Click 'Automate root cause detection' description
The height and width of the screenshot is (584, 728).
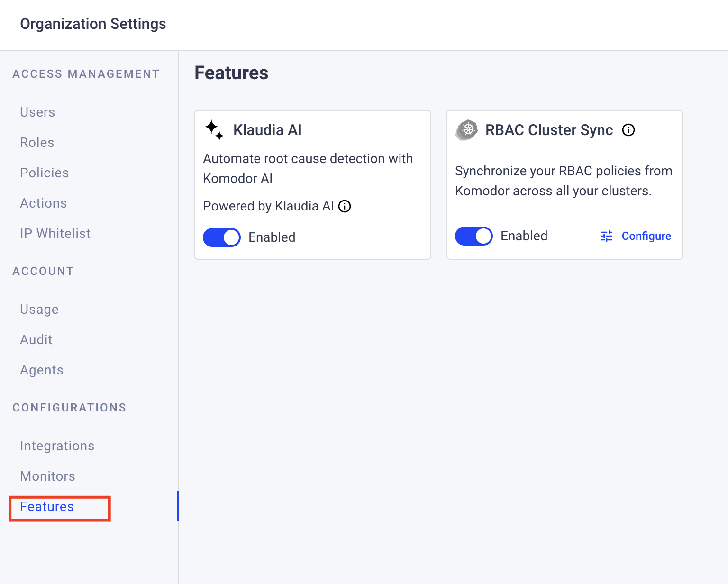pos(308,168)
